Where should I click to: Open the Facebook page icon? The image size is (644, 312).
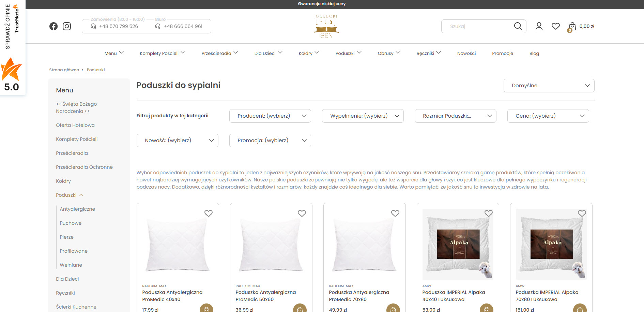[53, 26]
